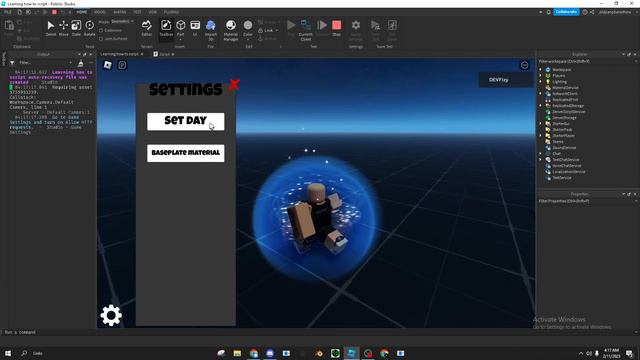Open Windows Start menu

click(8, 353)
